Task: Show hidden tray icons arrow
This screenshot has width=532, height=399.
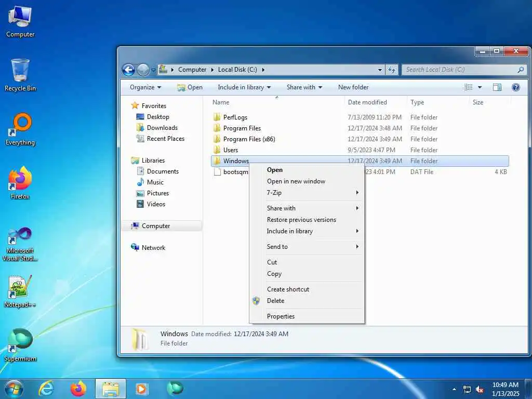Action: pyautogui.click(x=454, y=389)
